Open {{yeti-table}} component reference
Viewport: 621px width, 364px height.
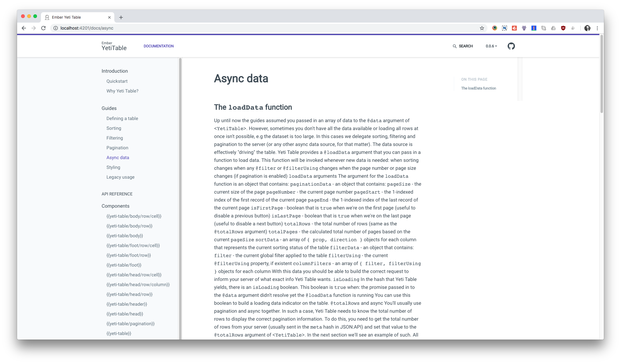119,333
